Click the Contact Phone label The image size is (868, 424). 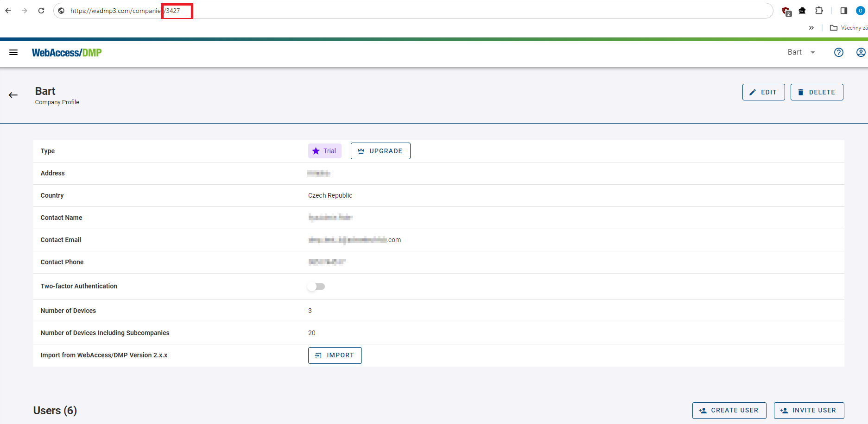pos(62,262)
